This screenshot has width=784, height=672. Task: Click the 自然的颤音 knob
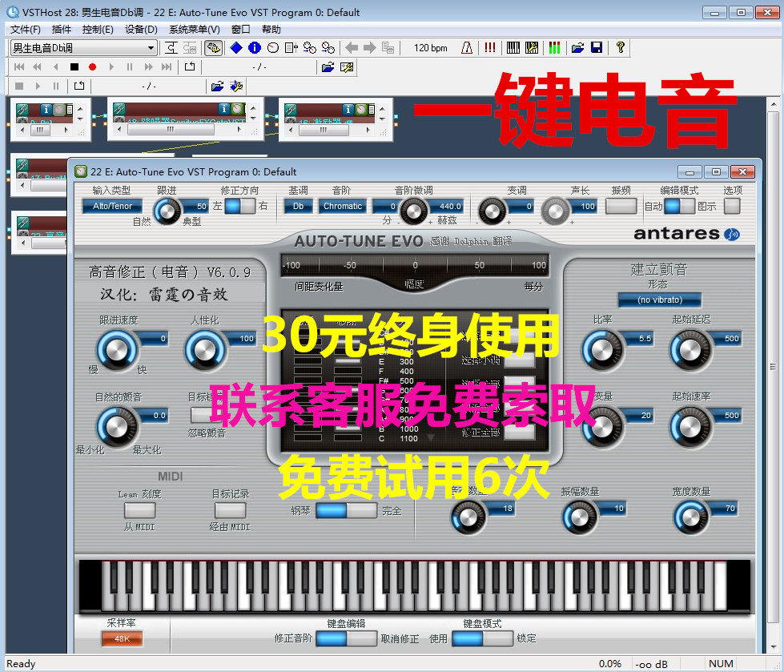[x=116, y=426]
